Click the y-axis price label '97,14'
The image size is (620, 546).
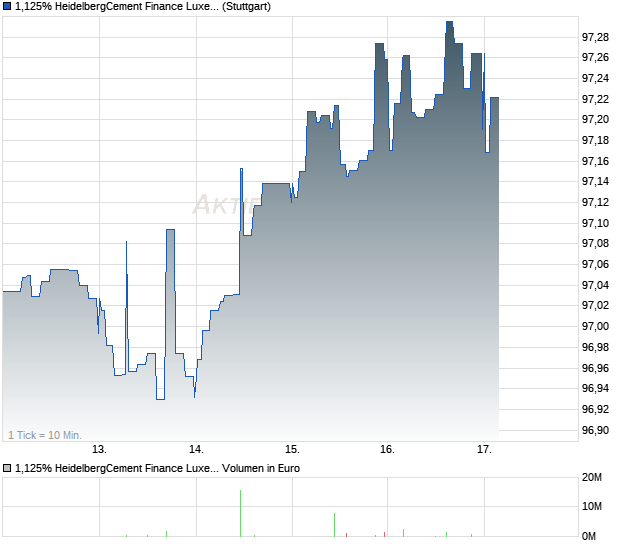pos(595,181)
